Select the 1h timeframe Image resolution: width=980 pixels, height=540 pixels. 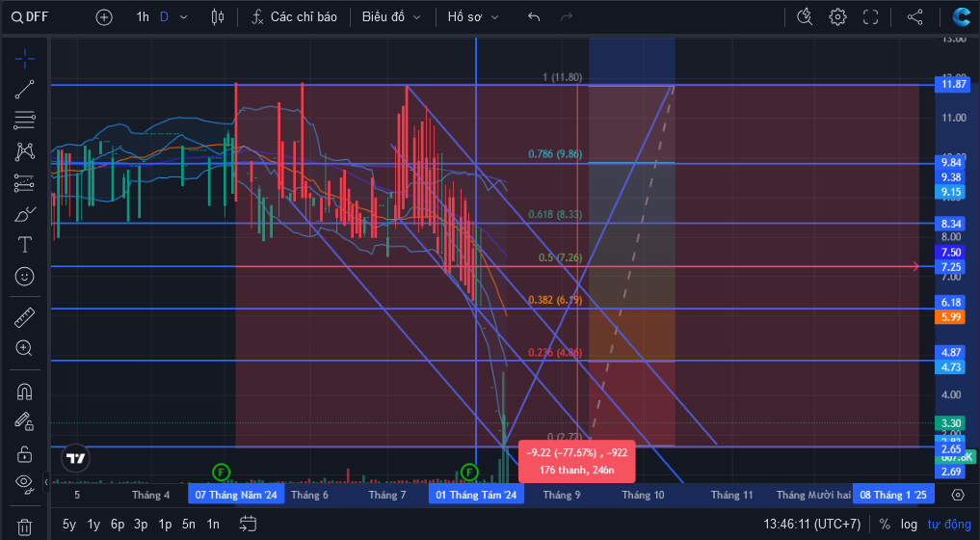pyautogui.click(x=143, y=17)
